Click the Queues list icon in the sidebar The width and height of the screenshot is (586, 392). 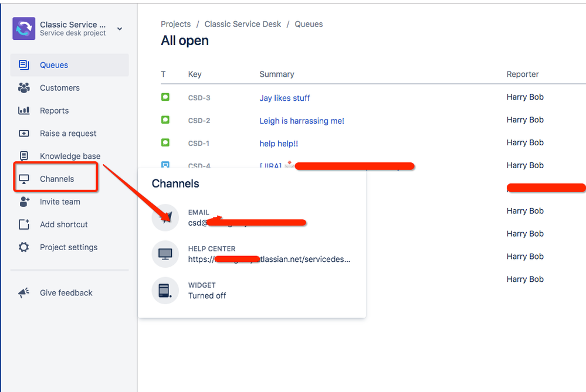pyautogui.click(x=24, y=65)
